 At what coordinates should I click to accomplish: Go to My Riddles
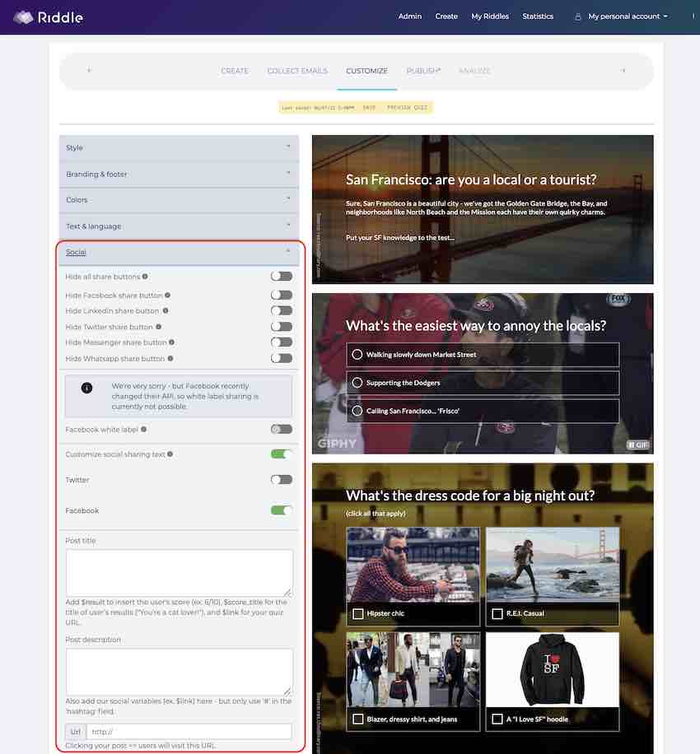(x=490, y=16)
